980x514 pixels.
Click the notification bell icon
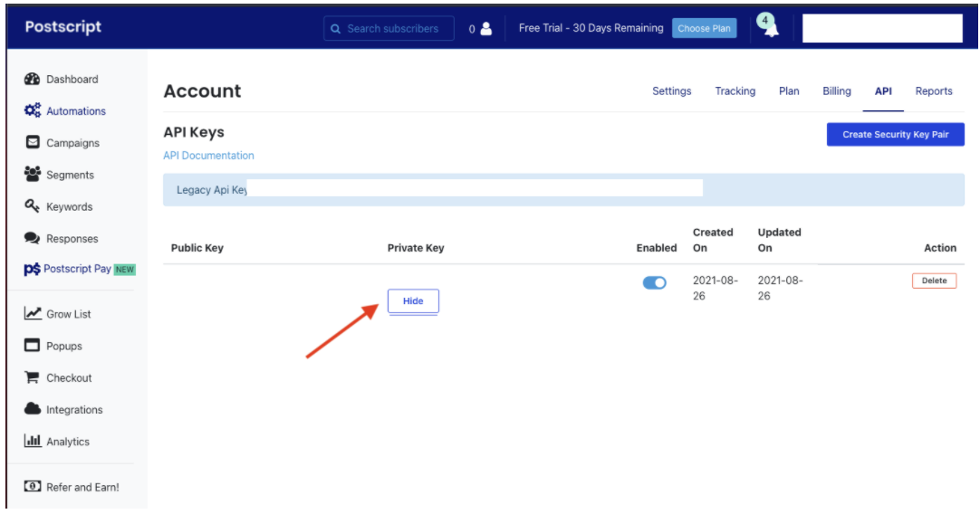pos(771,29)
